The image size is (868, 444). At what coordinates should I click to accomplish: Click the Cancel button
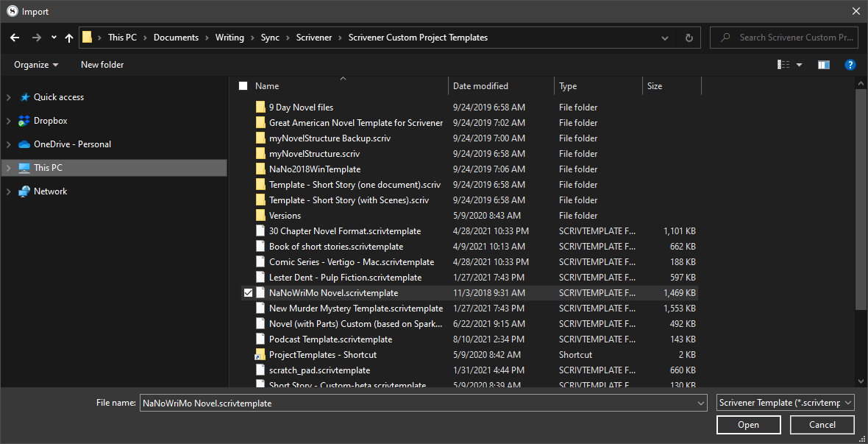822,425
